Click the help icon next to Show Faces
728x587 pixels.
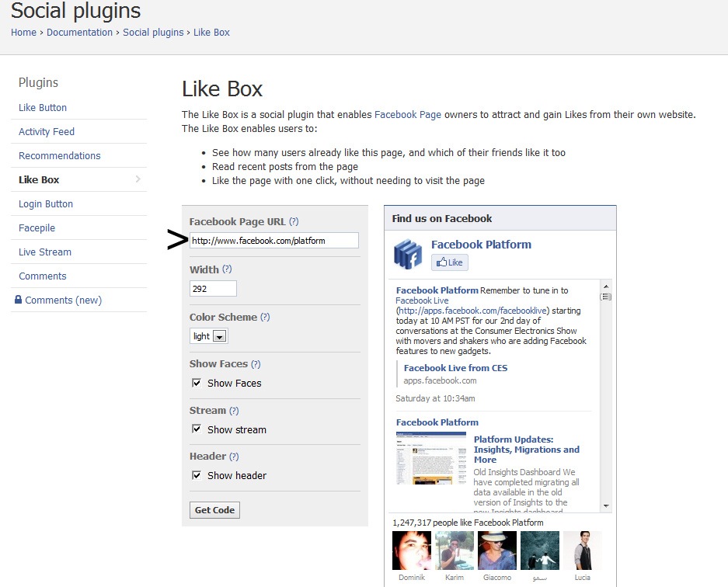click(256, 364)
